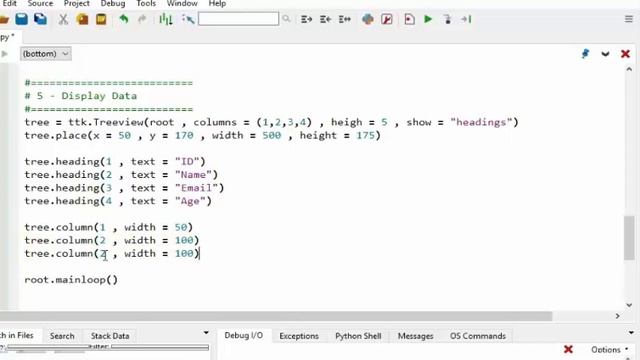Click the grey arrow left of (bottom)
Screen dimensions: 640x360
pos(4,54)
